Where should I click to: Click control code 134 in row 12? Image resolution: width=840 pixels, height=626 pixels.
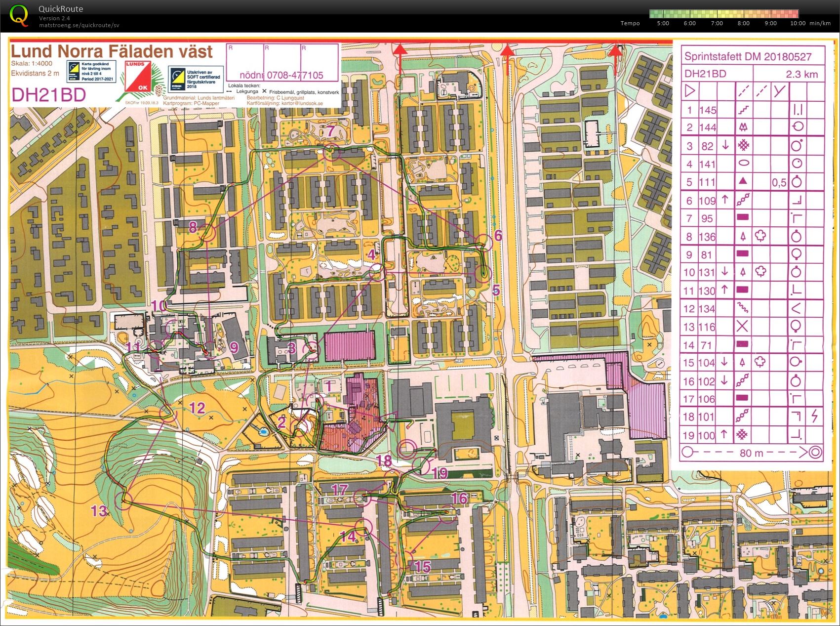(x=707, y=308)
